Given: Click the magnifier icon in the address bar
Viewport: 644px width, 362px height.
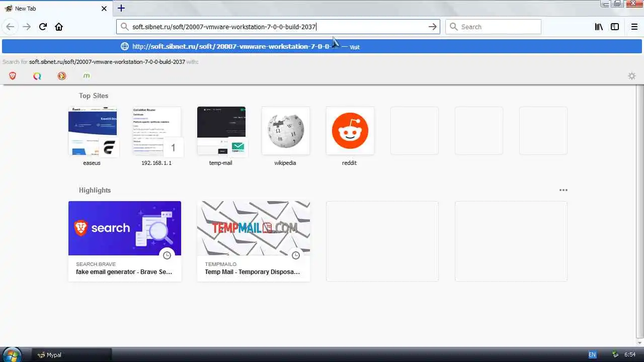Looking at the screenshot, I should [x=124, y=27].
